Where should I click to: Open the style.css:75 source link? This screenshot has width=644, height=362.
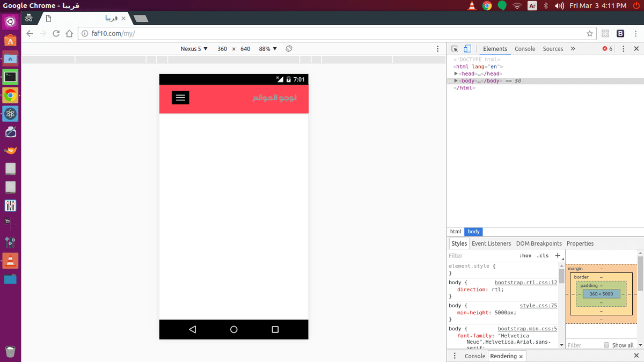(538, 306)
